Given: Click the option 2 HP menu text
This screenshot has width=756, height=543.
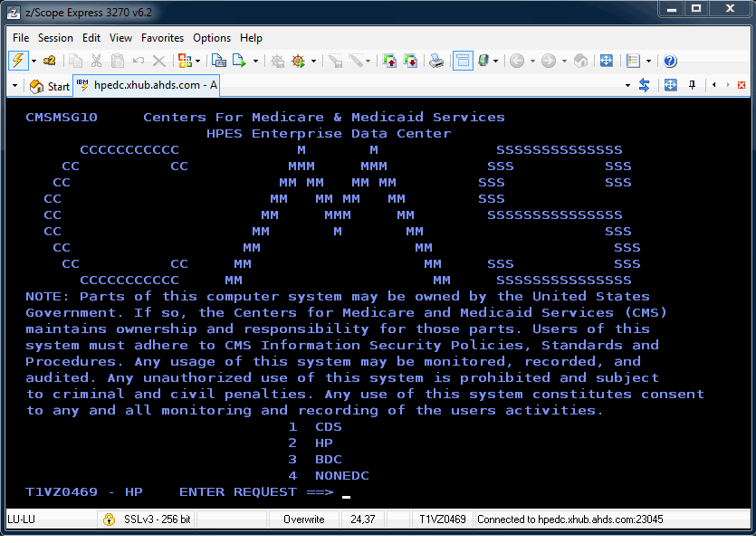Looking at the screenshot, I should coord(311,443).
